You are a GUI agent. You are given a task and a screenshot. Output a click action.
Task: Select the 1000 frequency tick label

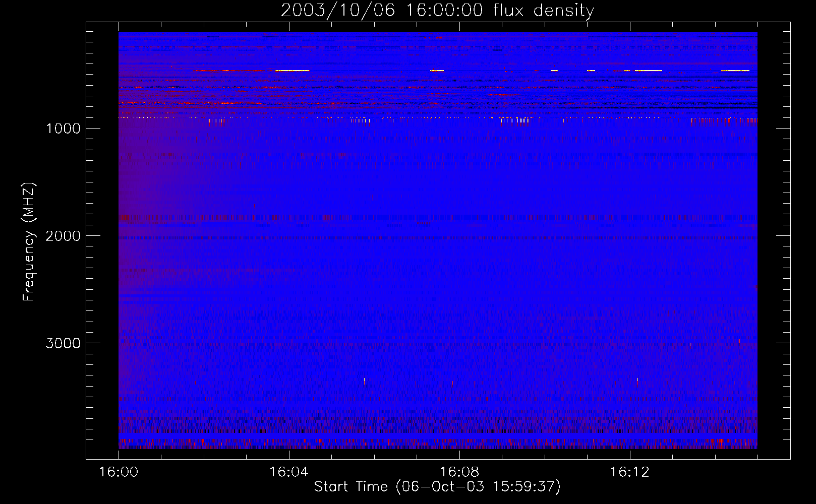63,129
